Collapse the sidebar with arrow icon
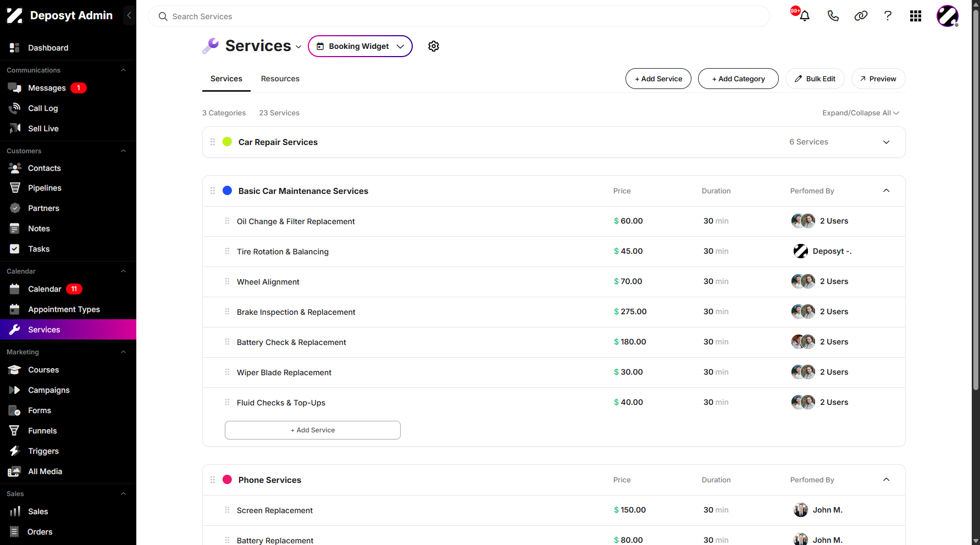 click(x=129, y=15)
